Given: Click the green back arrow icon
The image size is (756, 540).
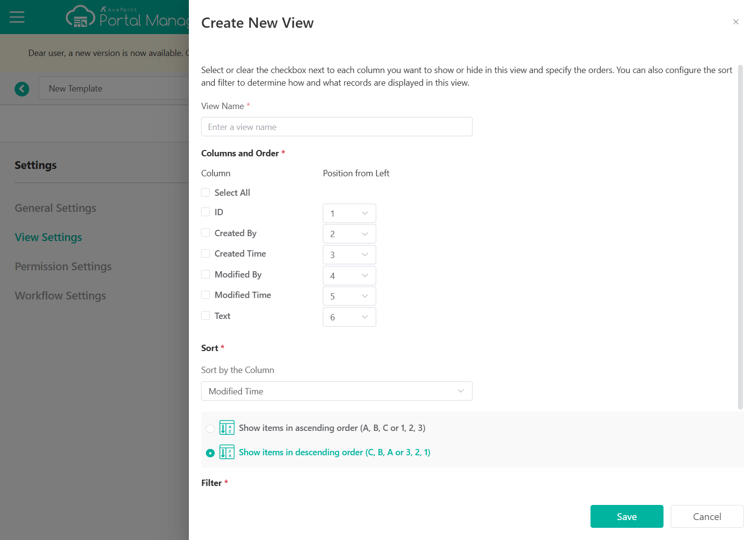Looking at the screenshot, I should click(22, 89).
